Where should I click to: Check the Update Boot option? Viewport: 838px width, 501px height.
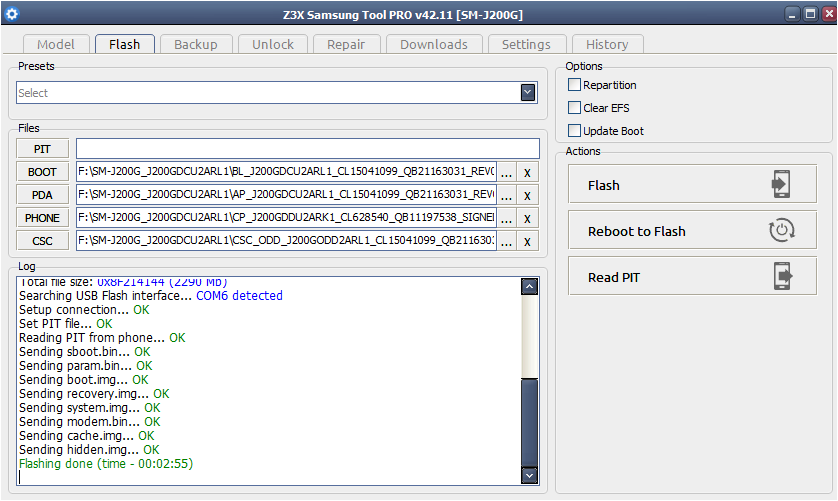[x=575, y=130]
